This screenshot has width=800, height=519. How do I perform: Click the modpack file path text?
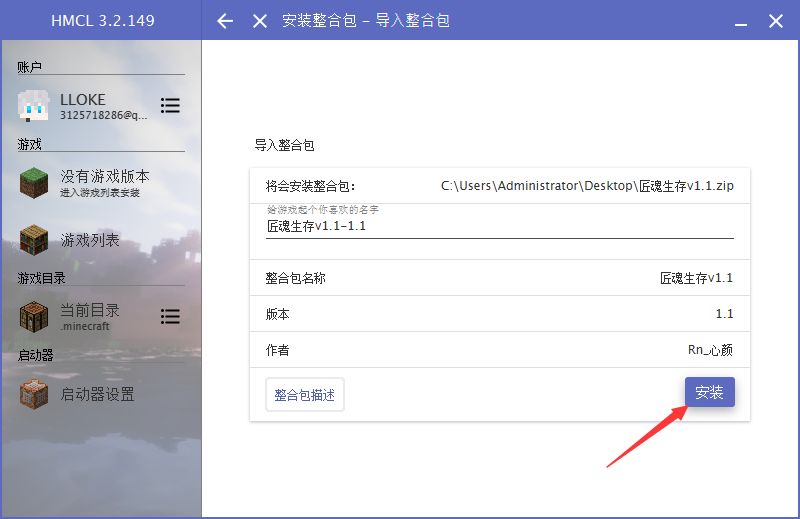[x=587, y=186]
